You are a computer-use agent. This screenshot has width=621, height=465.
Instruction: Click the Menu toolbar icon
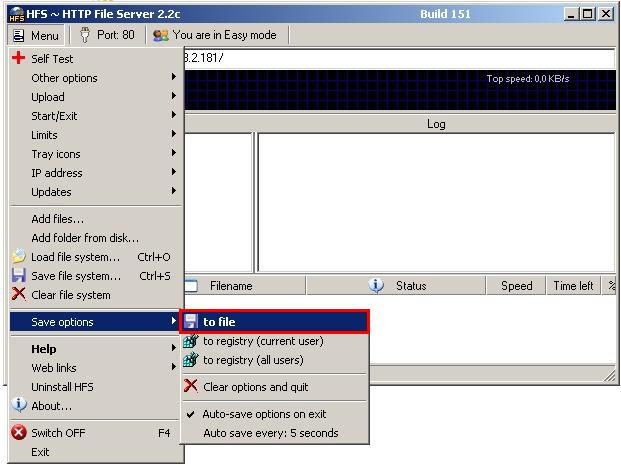18,35
